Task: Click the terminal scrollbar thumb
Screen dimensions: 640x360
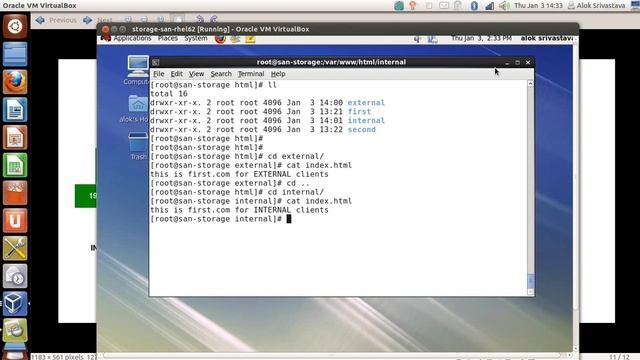Action: (530, 281)
